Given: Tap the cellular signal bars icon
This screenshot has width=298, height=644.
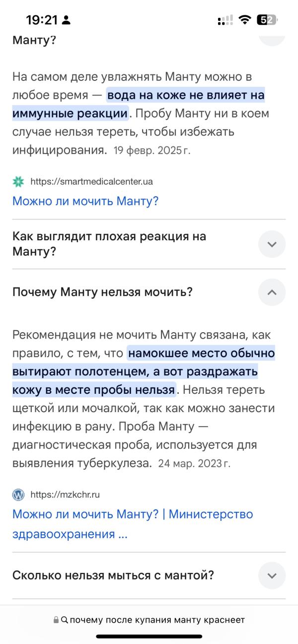Looking at the screenshot, I should point(225,20).
